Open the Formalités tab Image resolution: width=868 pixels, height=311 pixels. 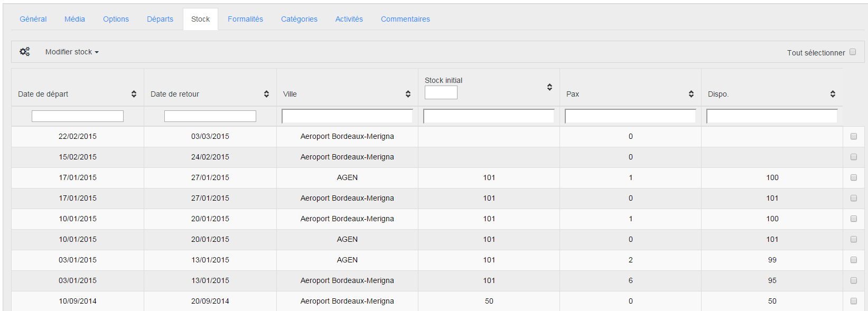(x=245, y=19)
